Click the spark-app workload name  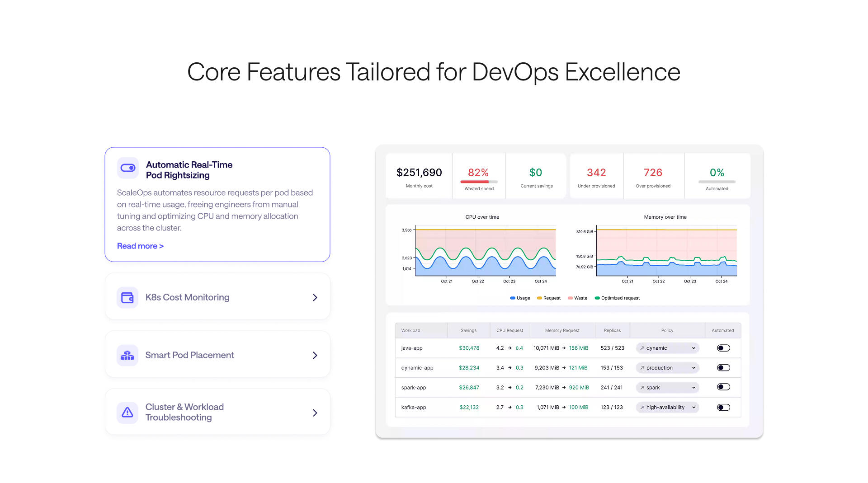[414, 388]
